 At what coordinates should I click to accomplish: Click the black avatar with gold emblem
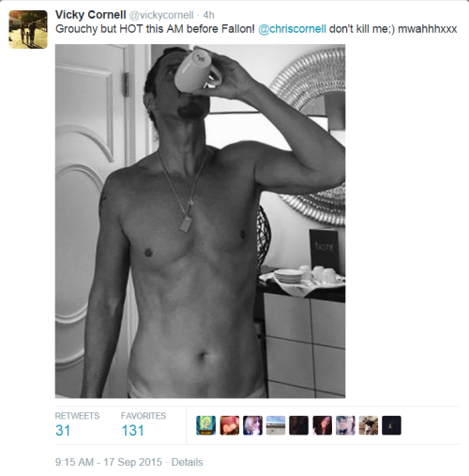point(391,425)
